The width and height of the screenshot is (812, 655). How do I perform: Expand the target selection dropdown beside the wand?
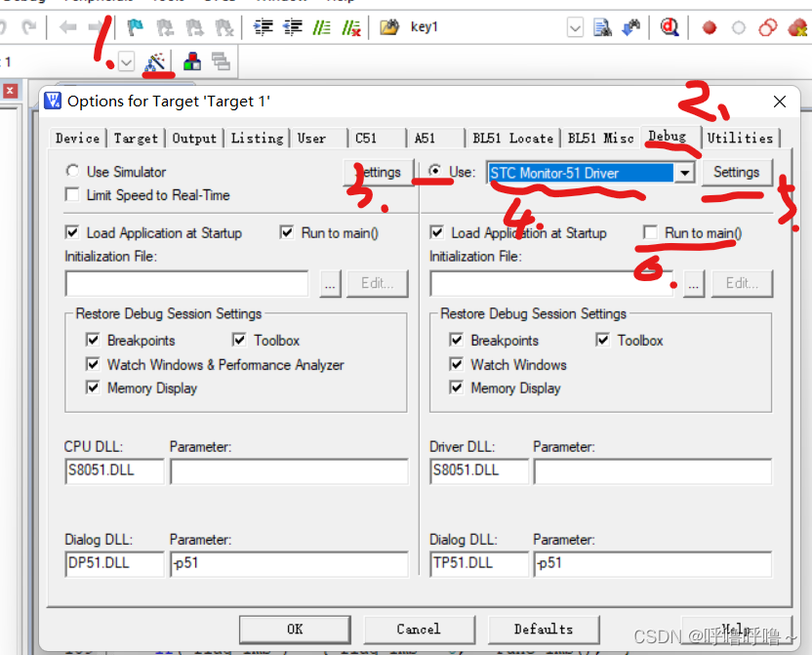pos(127,61)
